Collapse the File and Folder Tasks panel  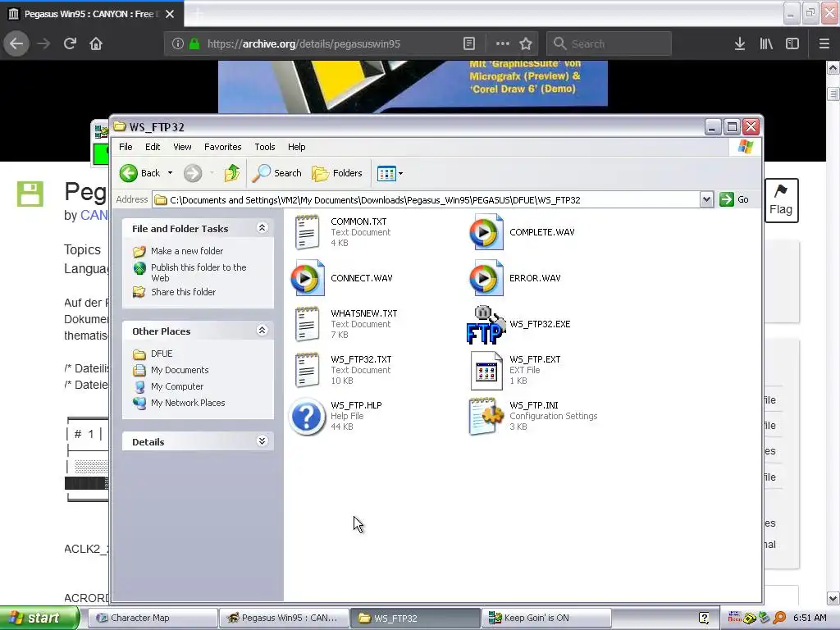point(262,228)
